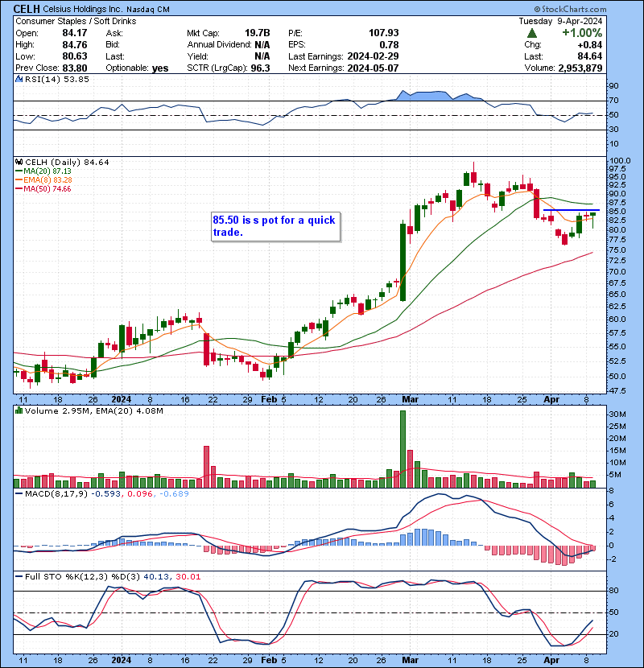Click the 100.0 price scale label
Screen dimensions: 644x668
pyautogui.click(x=620, y=161)
